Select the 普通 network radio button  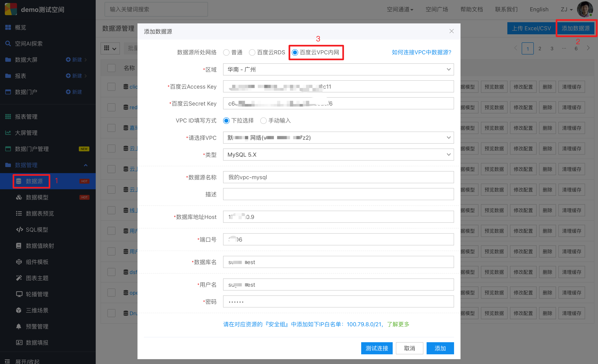226,52
